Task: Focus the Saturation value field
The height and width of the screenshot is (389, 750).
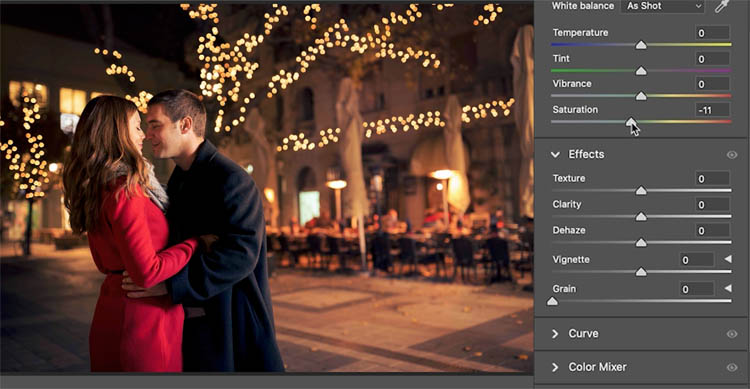Action: [x=712, y=110]
